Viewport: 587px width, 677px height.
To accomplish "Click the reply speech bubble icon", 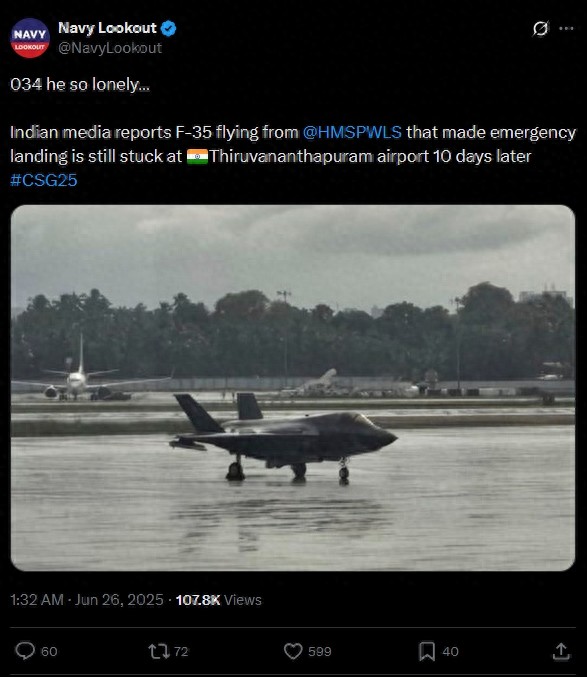I will [25, 651].
